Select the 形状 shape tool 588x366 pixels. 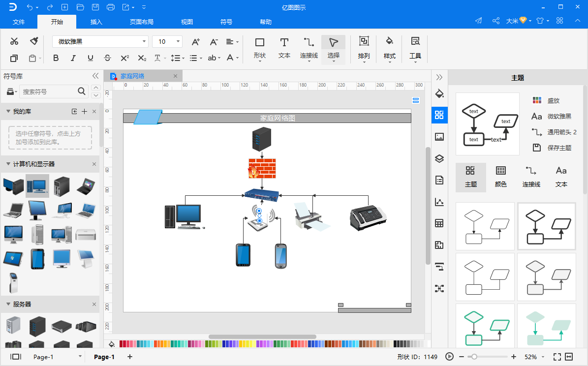(x=259, y=49)
